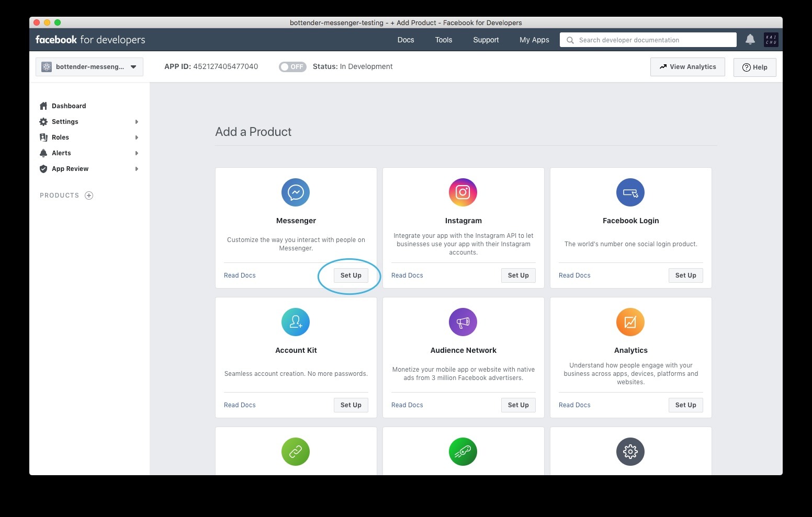Open Read Docs link for Facebook Login
Screen dimensions: 812x517
(x=574, y=275)
